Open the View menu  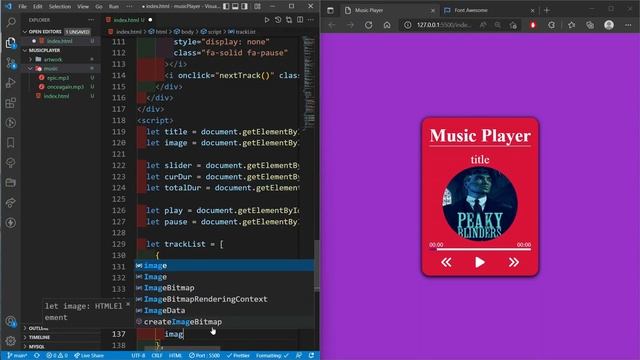[x=83, y=7]
